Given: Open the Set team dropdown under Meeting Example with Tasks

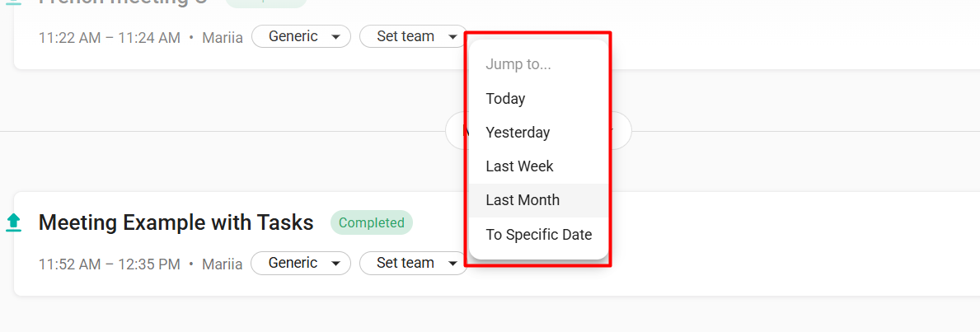Looking at the screenshot, I should tap(413, 264).
